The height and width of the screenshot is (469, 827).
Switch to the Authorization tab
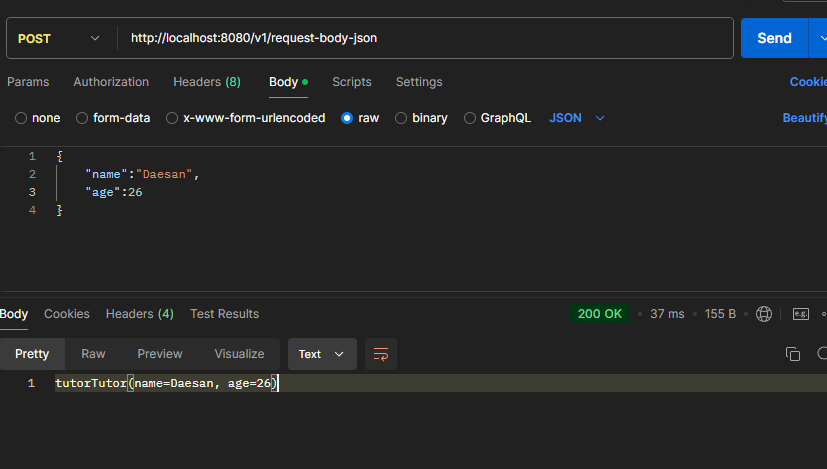111,82
